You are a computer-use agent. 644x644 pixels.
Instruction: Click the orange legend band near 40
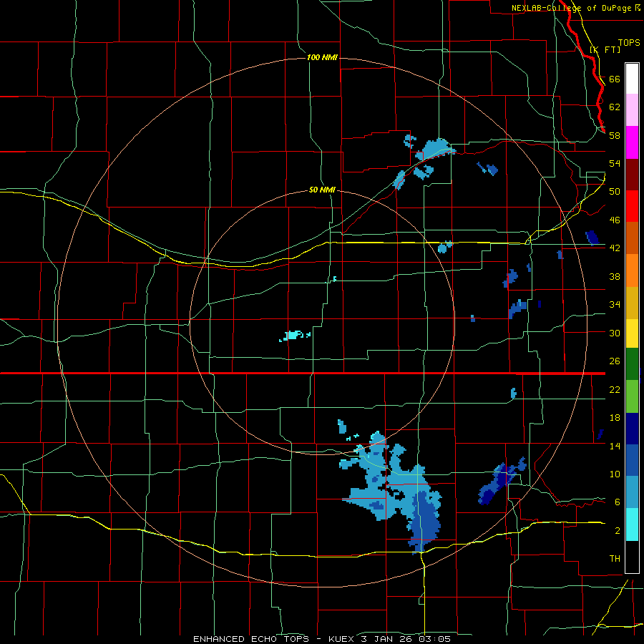[x=632, y=270]
